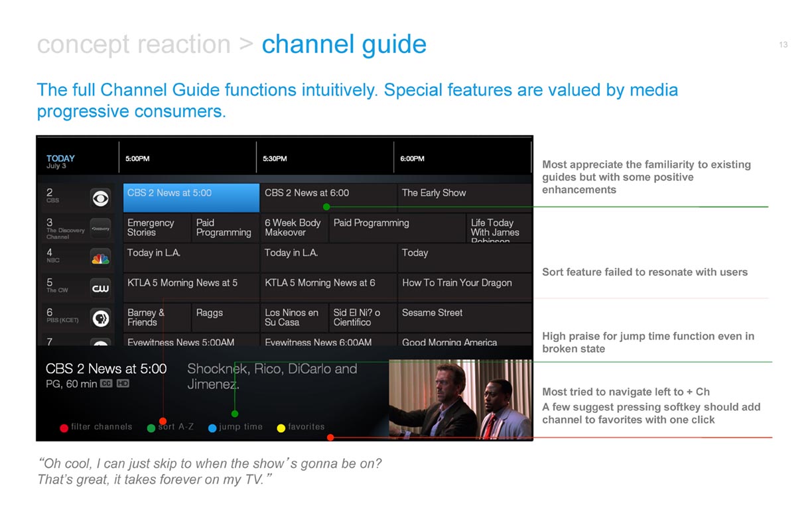Choose the Today program on NBC at 6:00PM

tap(465, 257)
